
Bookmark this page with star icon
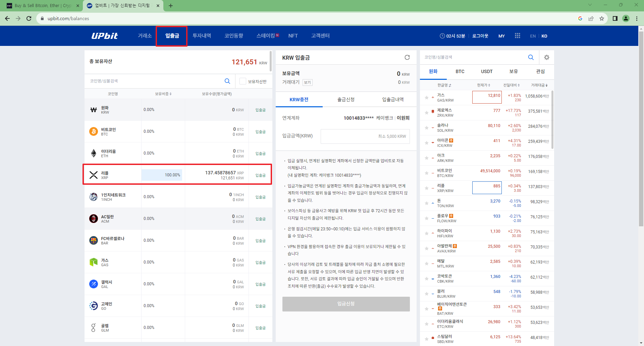click(601, 18)
